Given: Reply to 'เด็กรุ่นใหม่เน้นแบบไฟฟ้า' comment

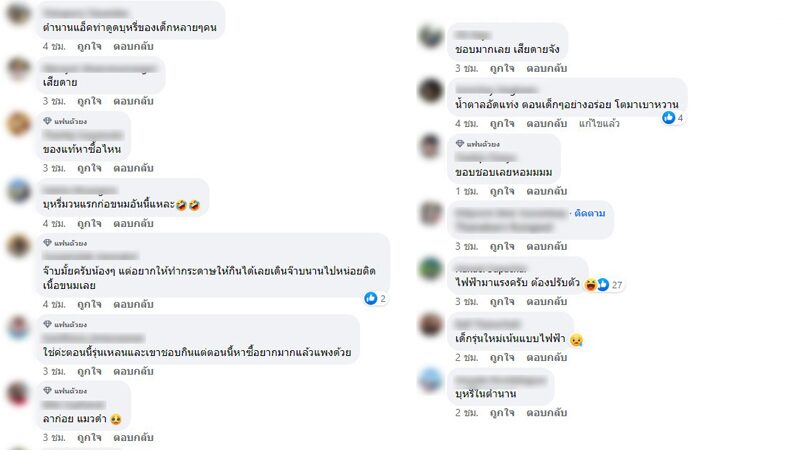Looking at the screenshot, I should tap(546, 357).
